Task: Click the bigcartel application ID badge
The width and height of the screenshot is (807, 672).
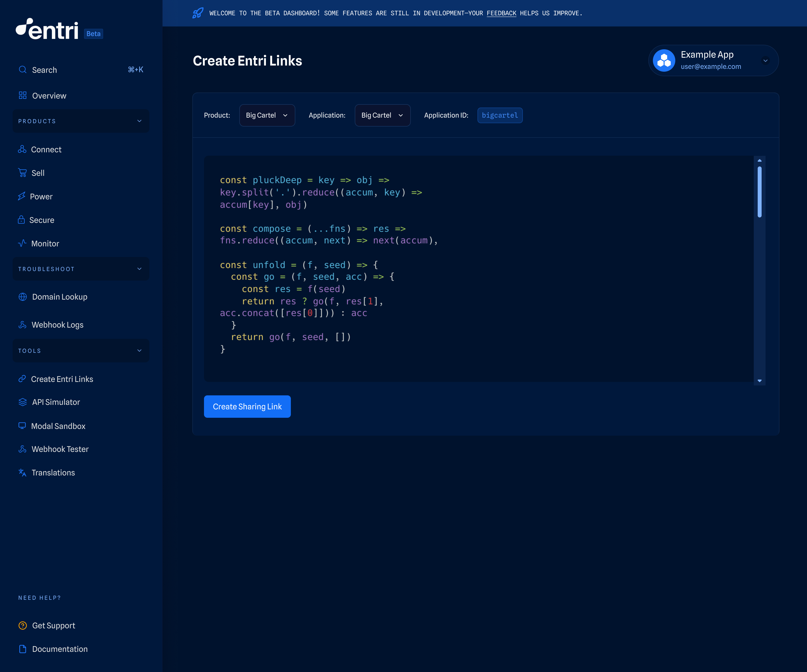Action: 500,115
